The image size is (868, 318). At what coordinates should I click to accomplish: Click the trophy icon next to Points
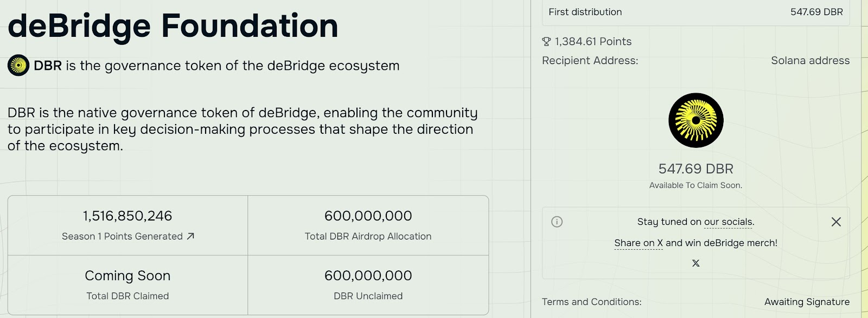pos(546,42)
